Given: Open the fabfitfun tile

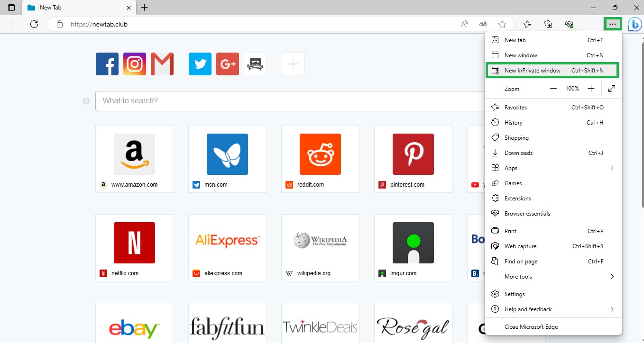Looking at the screenshot, I should (228, 323).
